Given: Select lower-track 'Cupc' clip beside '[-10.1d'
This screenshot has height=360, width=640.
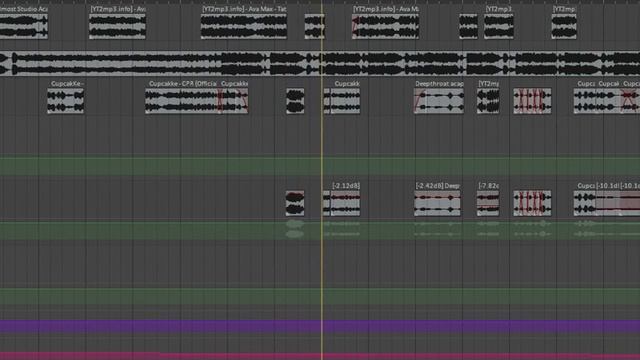Looking at the screenshot, I should click(x=585, y=203).
